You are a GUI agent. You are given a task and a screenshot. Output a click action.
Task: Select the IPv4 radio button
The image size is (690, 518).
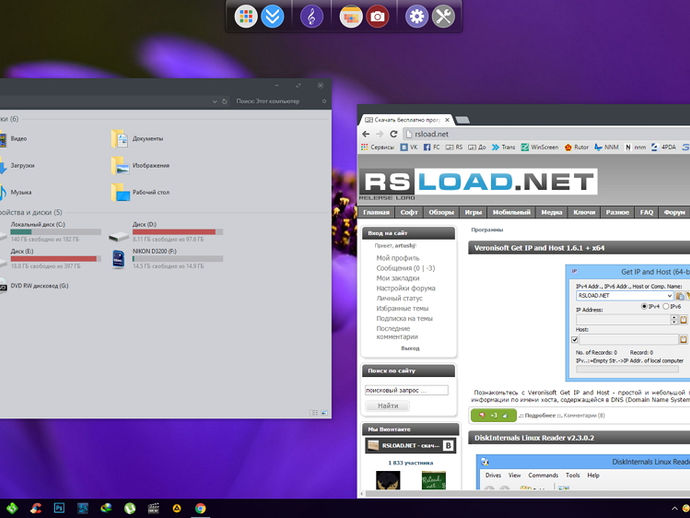pos(644,306)
